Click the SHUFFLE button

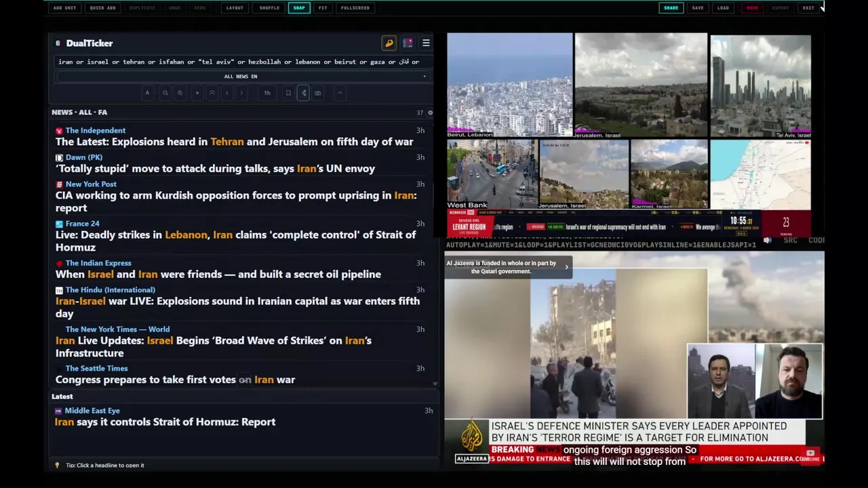pyautogui.click(x=269, y=8)
